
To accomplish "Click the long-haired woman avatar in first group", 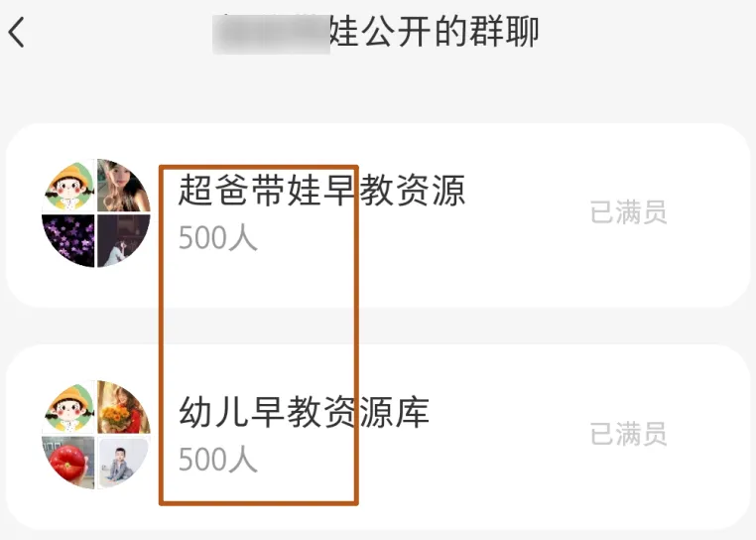I will pyautogui.click(x=124, y=186).
